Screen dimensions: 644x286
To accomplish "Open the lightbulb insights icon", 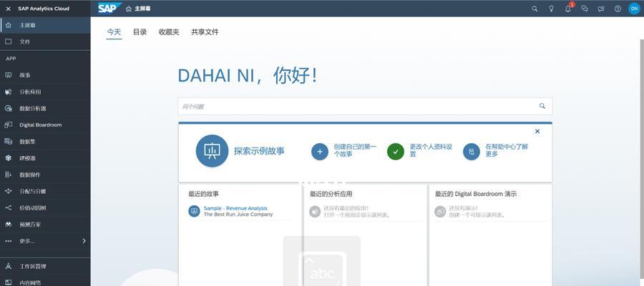I will tap(551, 9).
